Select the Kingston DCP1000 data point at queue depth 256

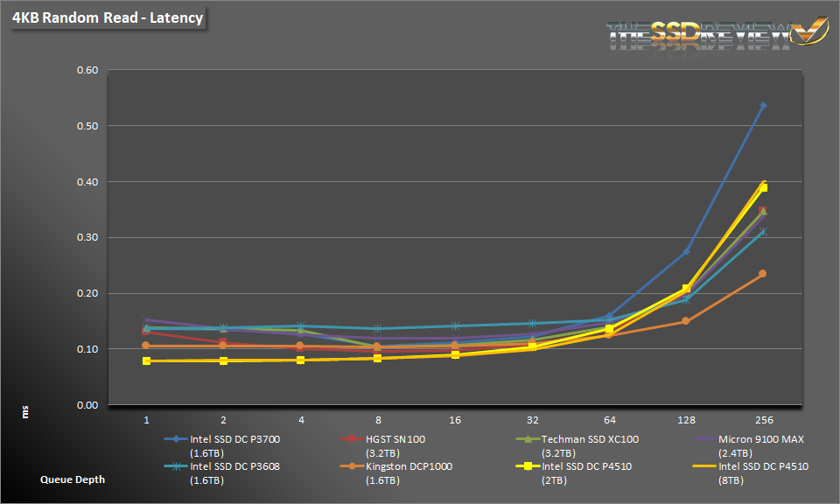(762, 274)
